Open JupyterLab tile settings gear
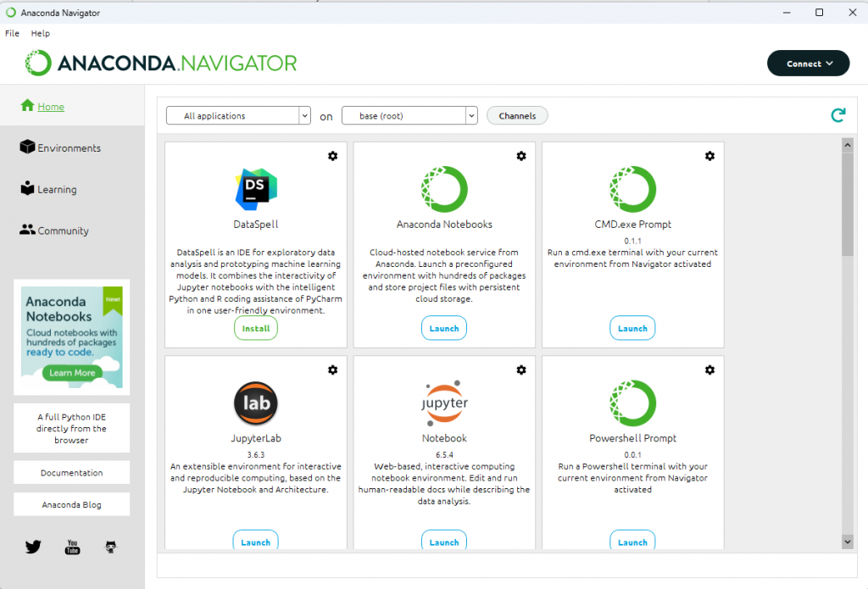Screen dimensions: 868x589 click(x=332, y=370)
